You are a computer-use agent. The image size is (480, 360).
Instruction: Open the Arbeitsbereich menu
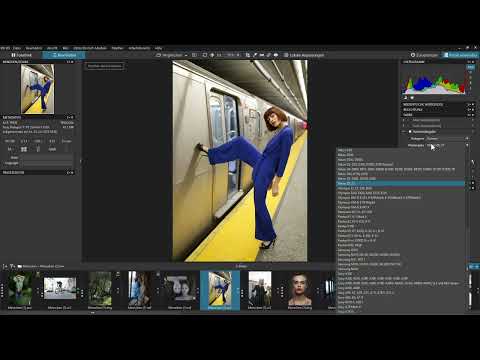(139, 48)
